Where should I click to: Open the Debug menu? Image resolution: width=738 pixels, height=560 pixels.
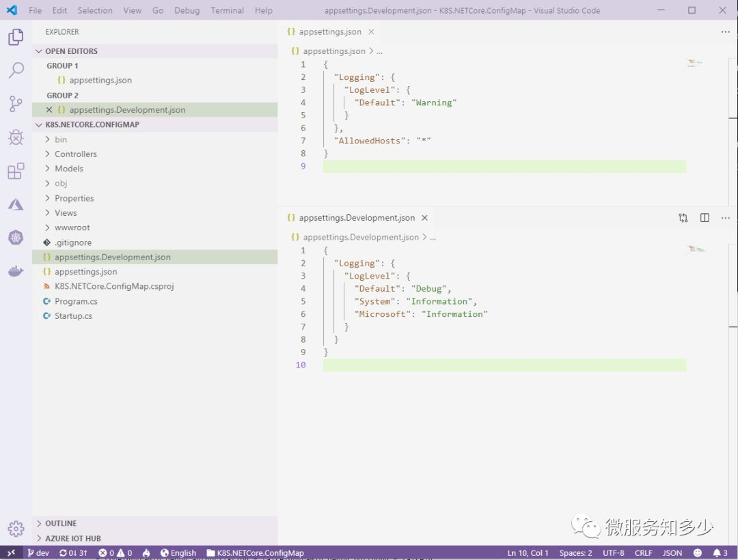(187, 10)
